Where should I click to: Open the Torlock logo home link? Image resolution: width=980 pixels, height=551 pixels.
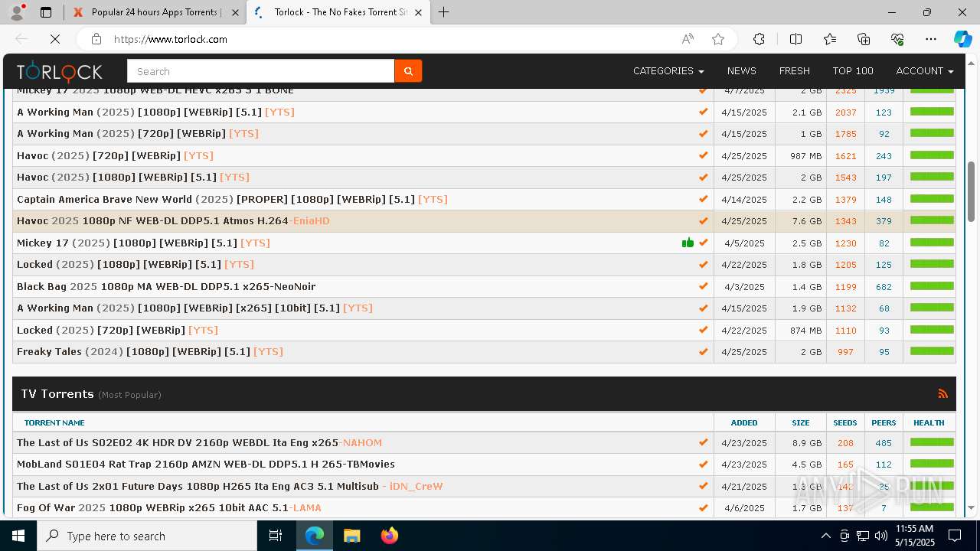click(x=60, y=71)
